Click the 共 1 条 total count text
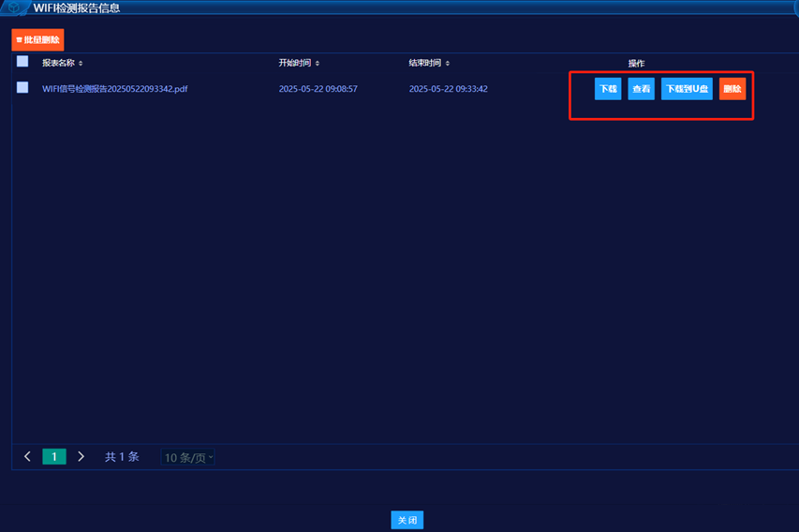 coord(122,456)
